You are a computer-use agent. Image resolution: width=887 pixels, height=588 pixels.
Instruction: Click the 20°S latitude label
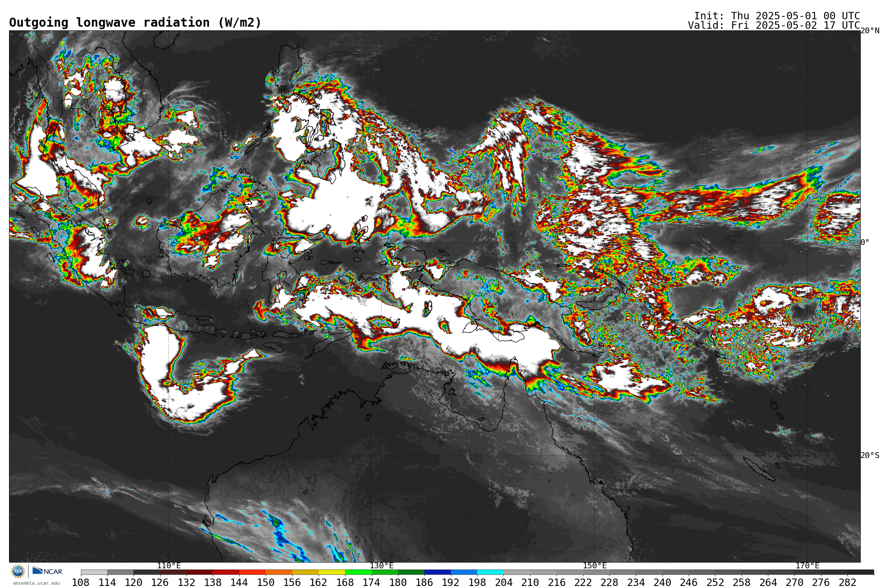point(870,455)
